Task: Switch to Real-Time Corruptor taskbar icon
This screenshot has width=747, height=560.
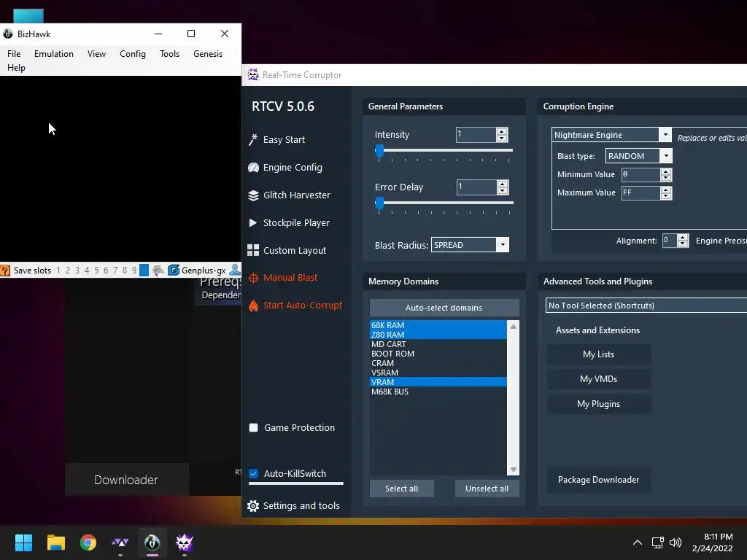Action: click(x=185, y=542)
